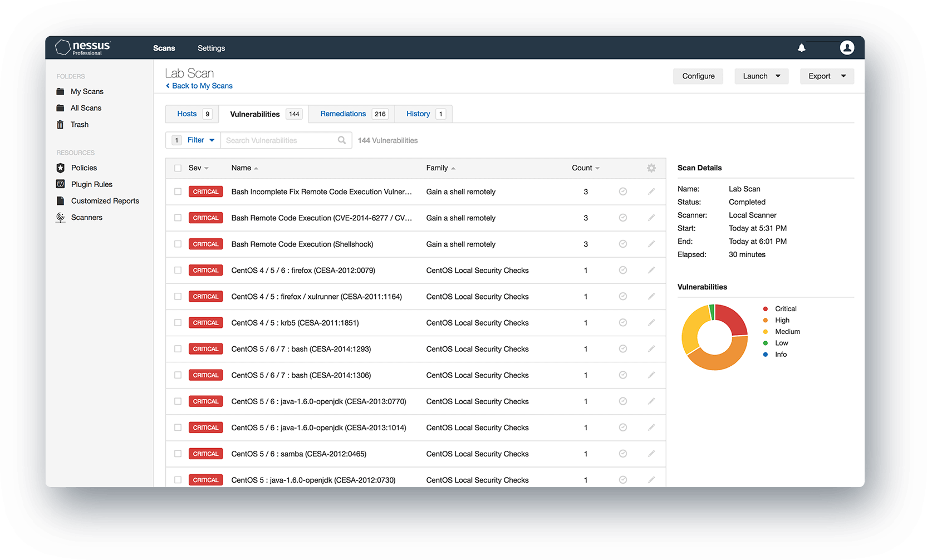Click the Plugin Rules icon in sidebar
The width and height of the screenshot is (927, 560).
pyautogui.click(x=61, y=184)
